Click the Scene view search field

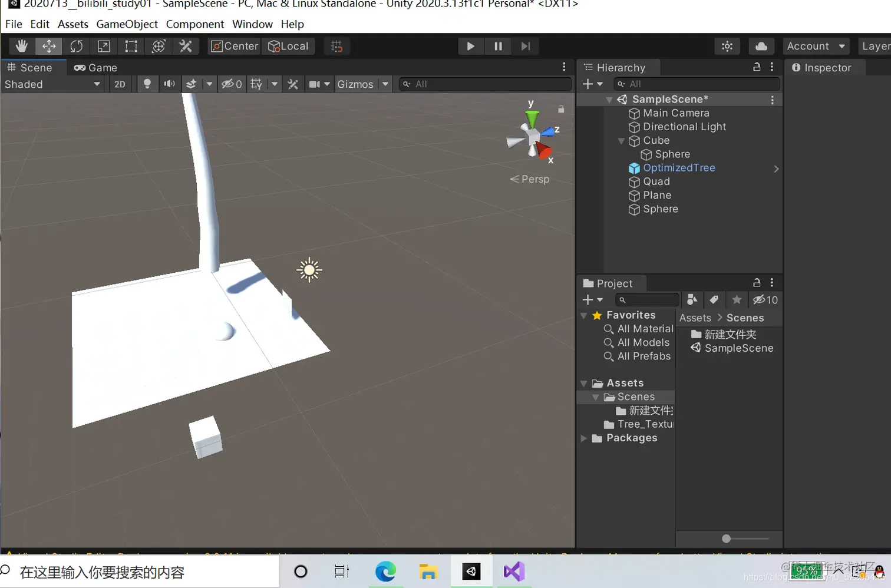(x=485, y=84)
